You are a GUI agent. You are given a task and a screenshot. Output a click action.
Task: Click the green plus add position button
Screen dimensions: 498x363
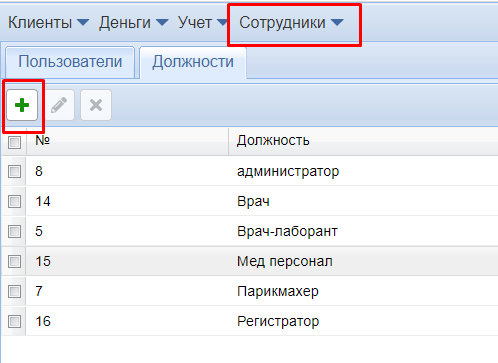point(22,105)
